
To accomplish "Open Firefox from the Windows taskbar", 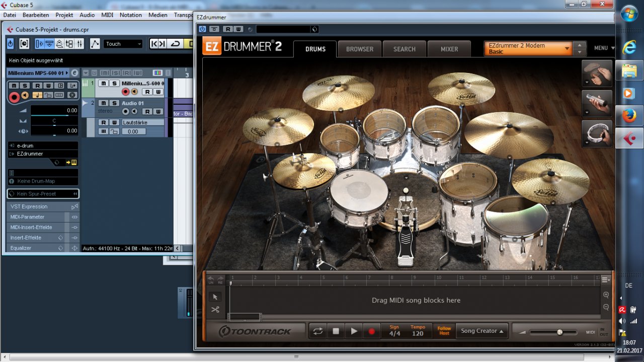I will 629,116.
